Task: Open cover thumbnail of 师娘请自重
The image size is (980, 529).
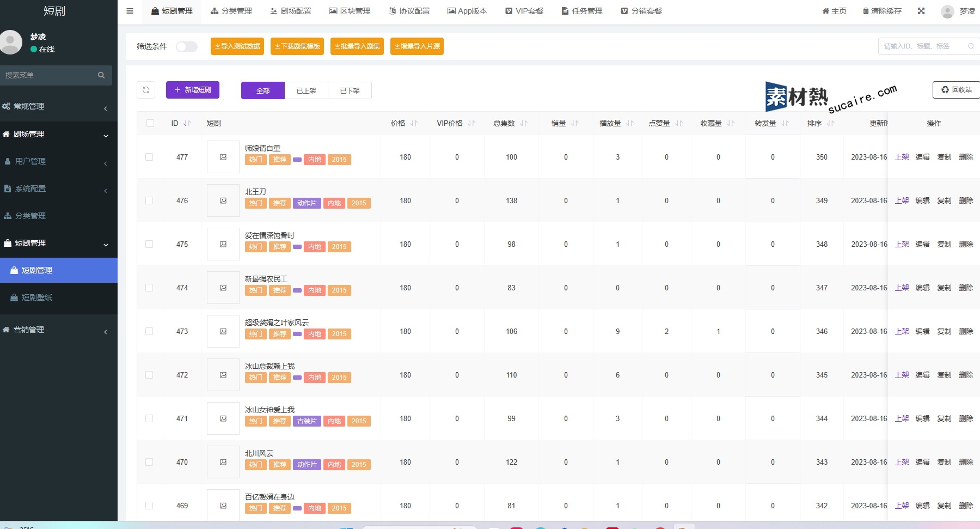Action: click(223, 157)
